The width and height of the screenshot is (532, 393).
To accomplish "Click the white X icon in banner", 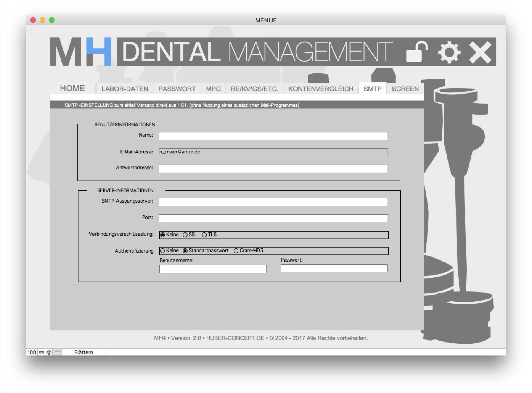I will pos(480,52).
